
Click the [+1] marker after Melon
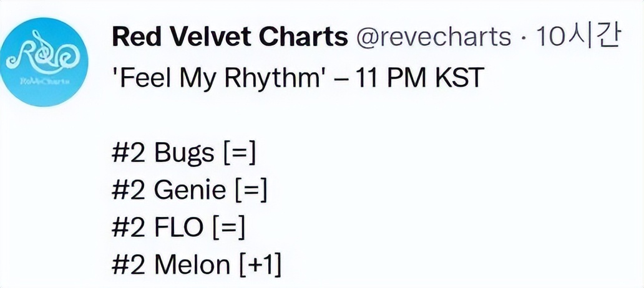click(260, 265)
